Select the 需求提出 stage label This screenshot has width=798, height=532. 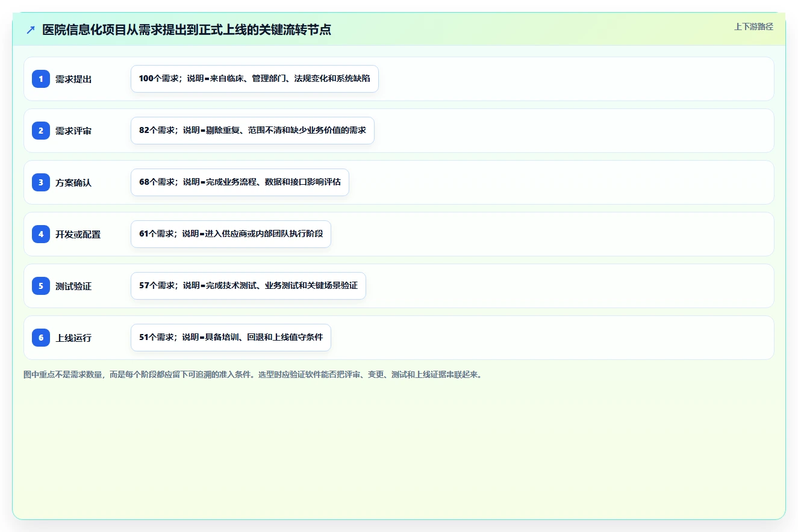pos(73,79)
